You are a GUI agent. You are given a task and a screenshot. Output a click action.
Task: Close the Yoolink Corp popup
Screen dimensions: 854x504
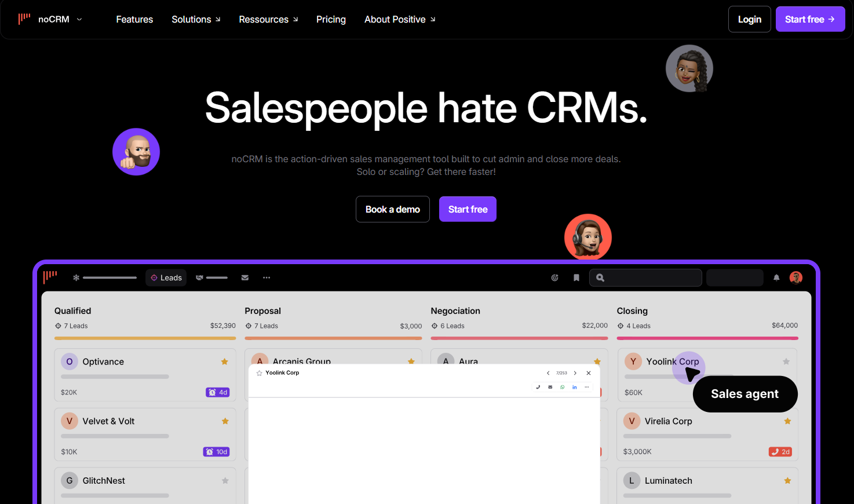589,373
